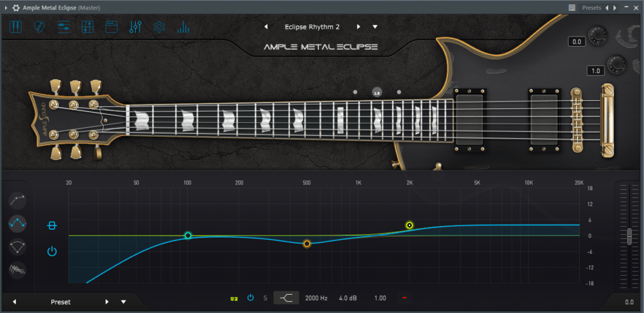Click the Eclipse Rhythm 2 preset name
Screen dimensions: 644x313
[312, 26]
